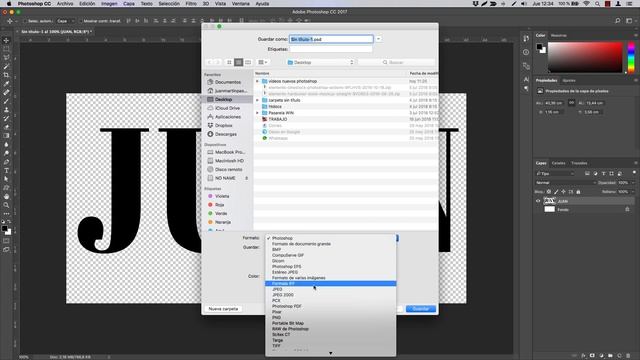Select the Crop tool
640x360 pixels.
6,75
